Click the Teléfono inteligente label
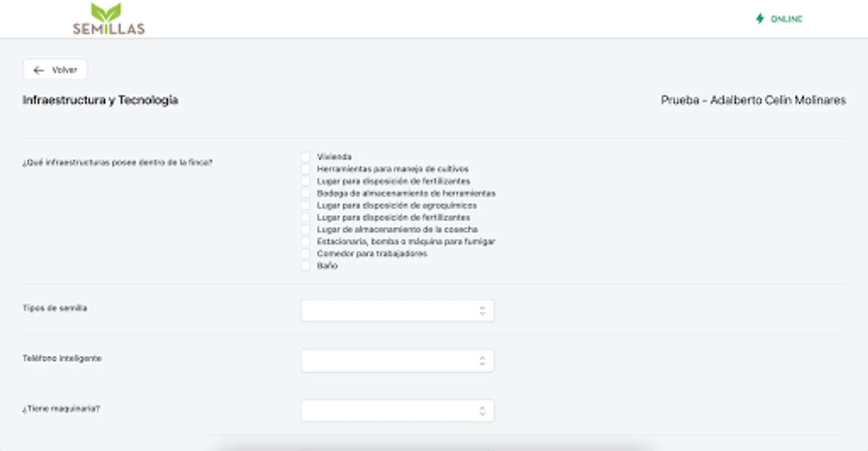The image size is (868, 451). click(x=62, y=358)
